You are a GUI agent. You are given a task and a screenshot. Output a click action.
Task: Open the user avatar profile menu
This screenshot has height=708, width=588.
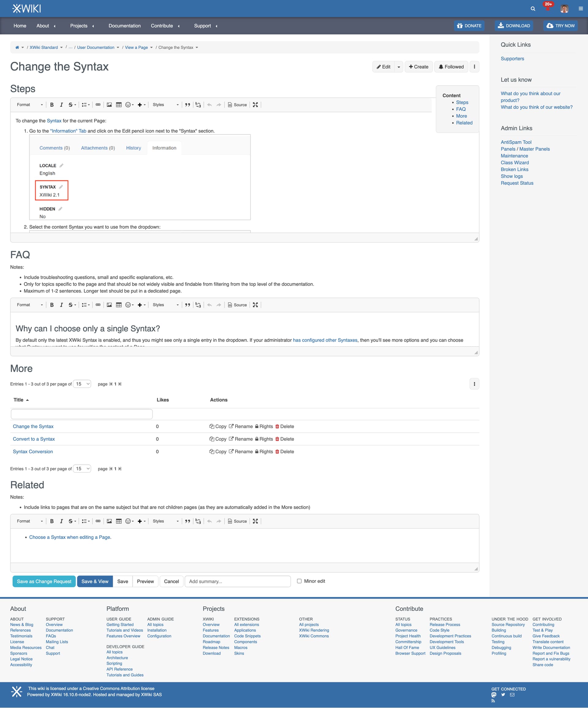(x=564, y=9)
